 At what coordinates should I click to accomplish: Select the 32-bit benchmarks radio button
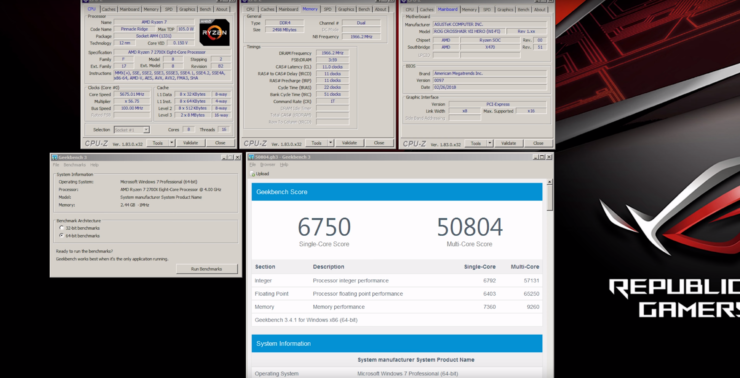point(61,228)
